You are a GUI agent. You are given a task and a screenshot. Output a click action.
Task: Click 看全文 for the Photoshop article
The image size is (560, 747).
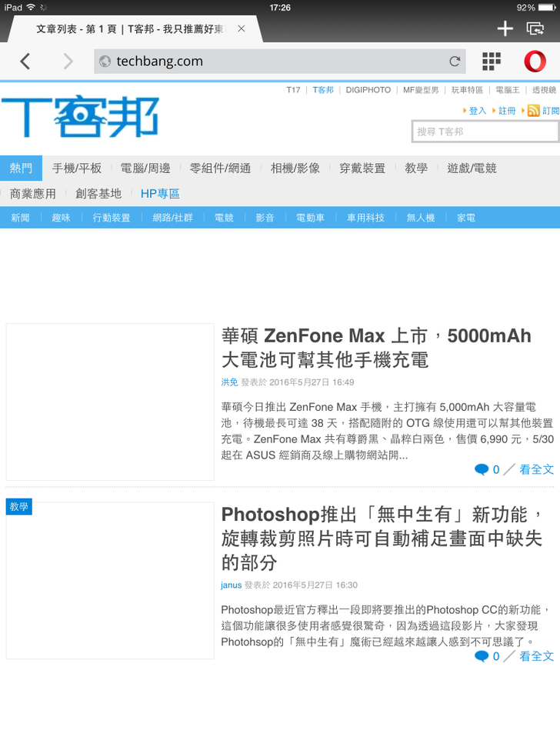[x=537, y=656]
